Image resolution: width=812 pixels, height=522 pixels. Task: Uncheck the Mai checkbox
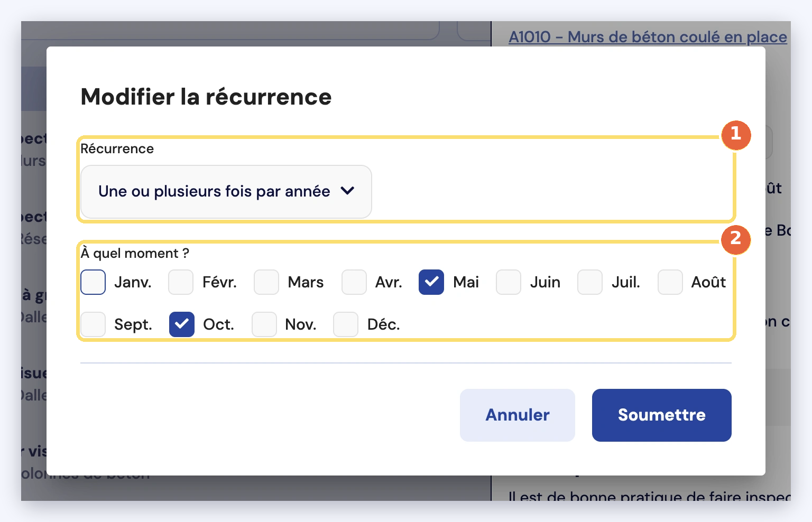pyautogui.click(x=431, y=282)
